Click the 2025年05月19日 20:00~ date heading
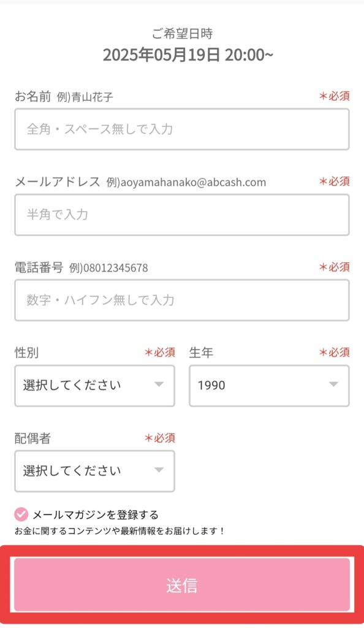This screenshot has width=364, height=628. (x=188, y=55)
